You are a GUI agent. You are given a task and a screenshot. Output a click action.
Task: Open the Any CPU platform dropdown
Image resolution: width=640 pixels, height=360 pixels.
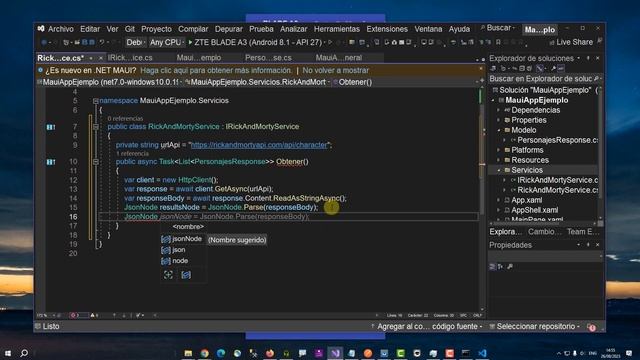(166, 42)
